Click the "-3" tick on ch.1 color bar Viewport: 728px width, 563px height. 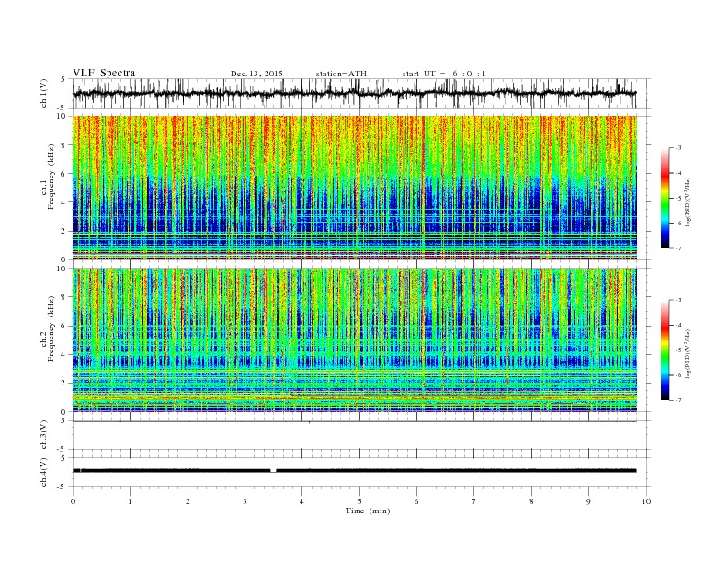tap(678, 148)
